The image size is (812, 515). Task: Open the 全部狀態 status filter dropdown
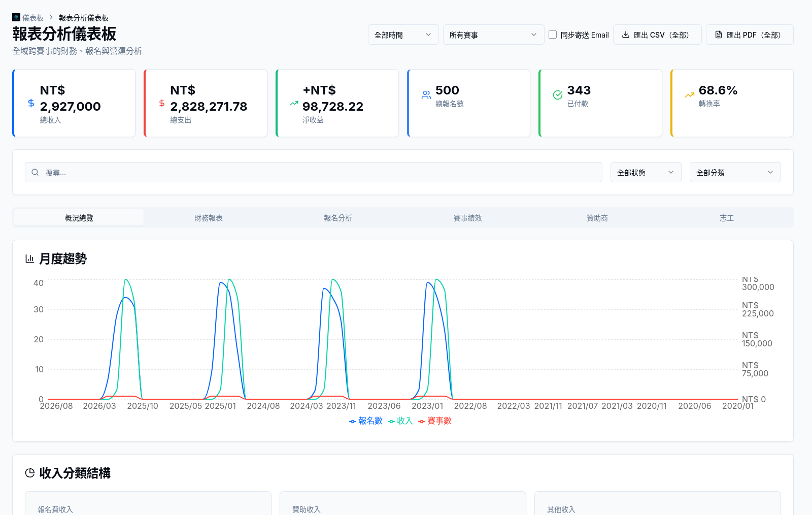(x=646, y=173)
